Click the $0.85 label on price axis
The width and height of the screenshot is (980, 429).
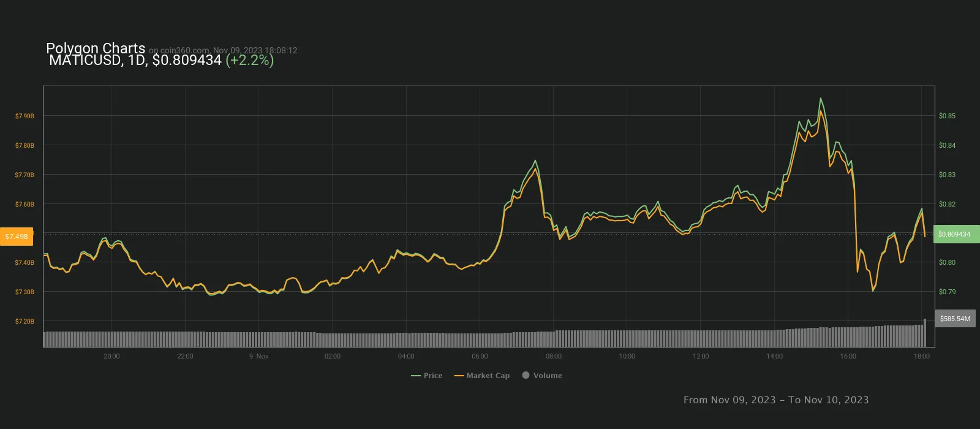click(947, 116)
